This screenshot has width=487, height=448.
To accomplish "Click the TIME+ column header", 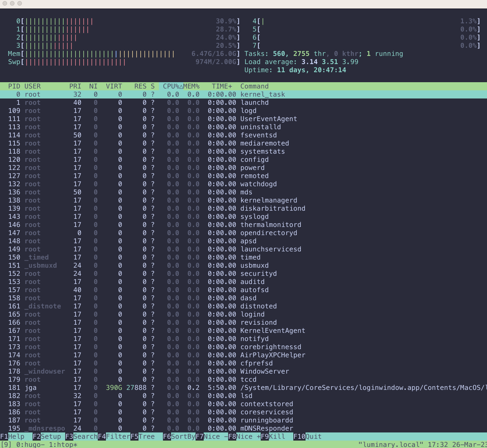I will click(221, 86).
